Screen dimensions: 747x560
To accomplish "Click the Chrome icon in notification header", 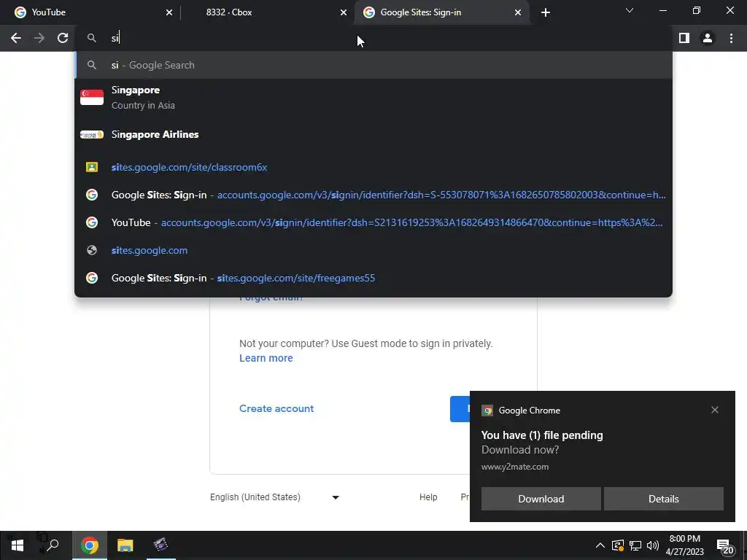I will 487,411.
